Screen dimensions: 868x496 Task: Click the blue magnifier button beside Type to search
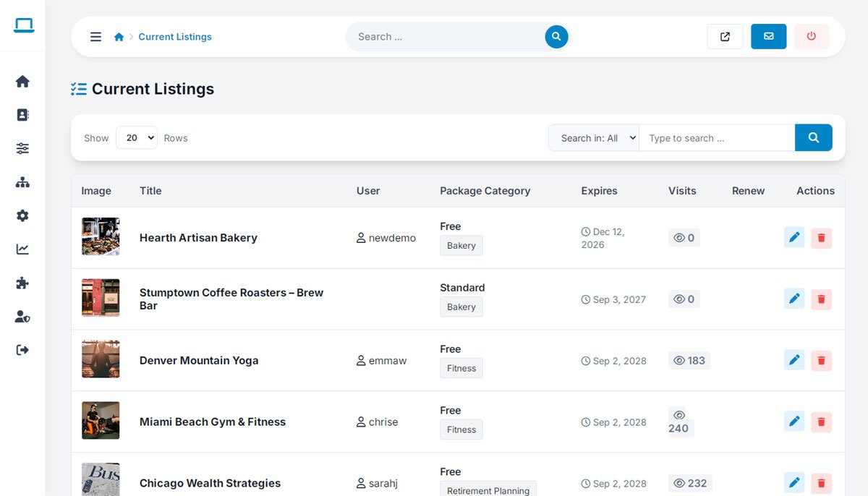coord(813,137)
